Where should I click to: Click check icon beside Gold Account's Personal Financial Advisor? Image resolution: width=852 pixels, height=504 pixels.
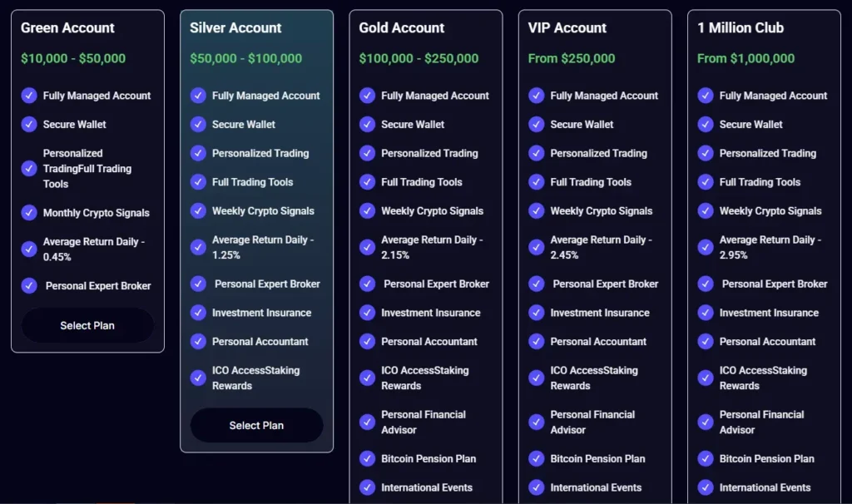(x=367, y=422)
